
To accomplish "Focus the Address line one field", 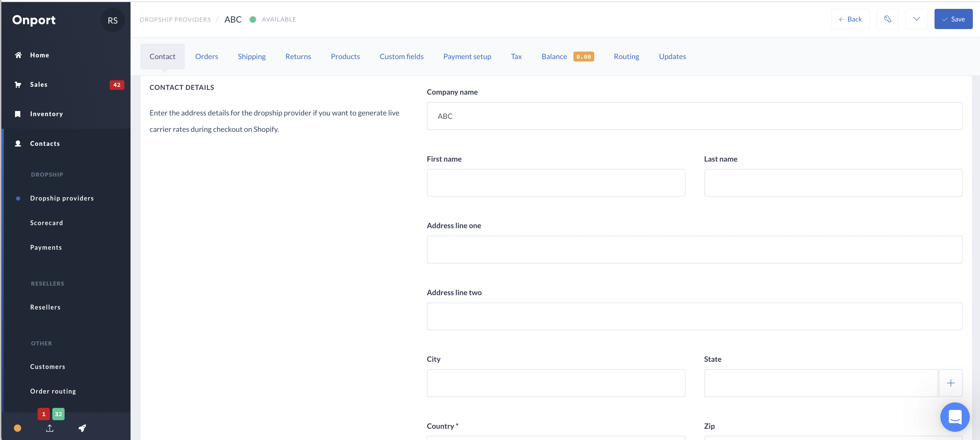I will [694, 249].
